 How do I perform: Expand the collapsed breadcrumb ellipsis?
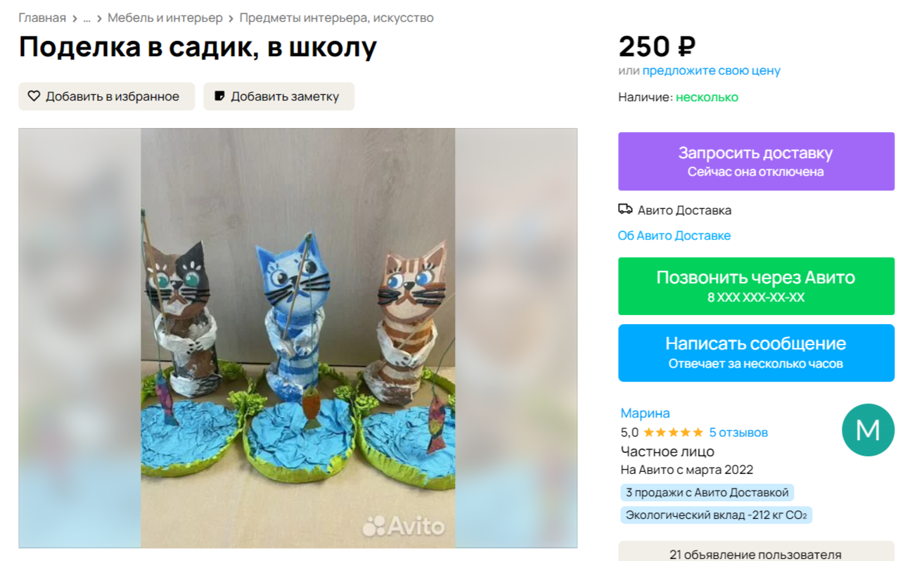(86, 18)
